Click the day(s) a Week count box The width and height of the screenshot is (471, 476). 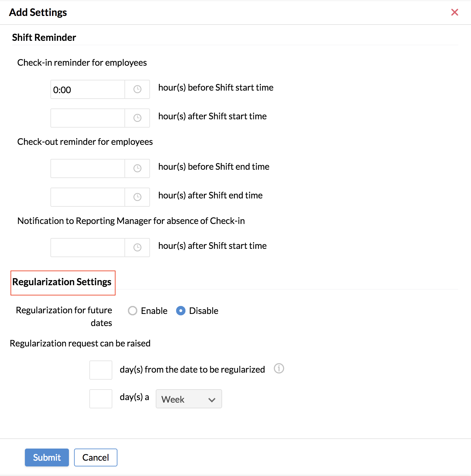click(101, 399)
